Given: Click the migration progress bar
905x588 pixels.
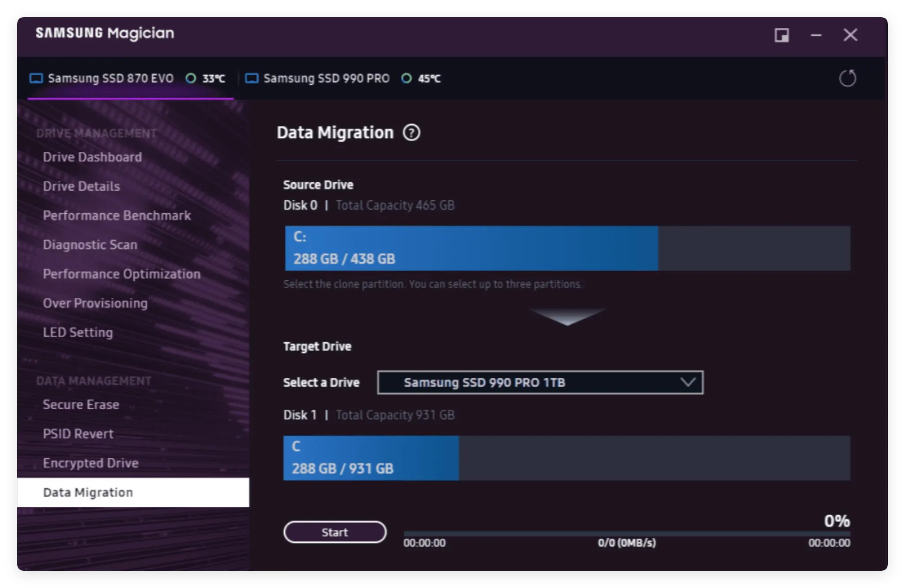Looking at the screenshot, I should pyautogui.click(x=626, y=534).
